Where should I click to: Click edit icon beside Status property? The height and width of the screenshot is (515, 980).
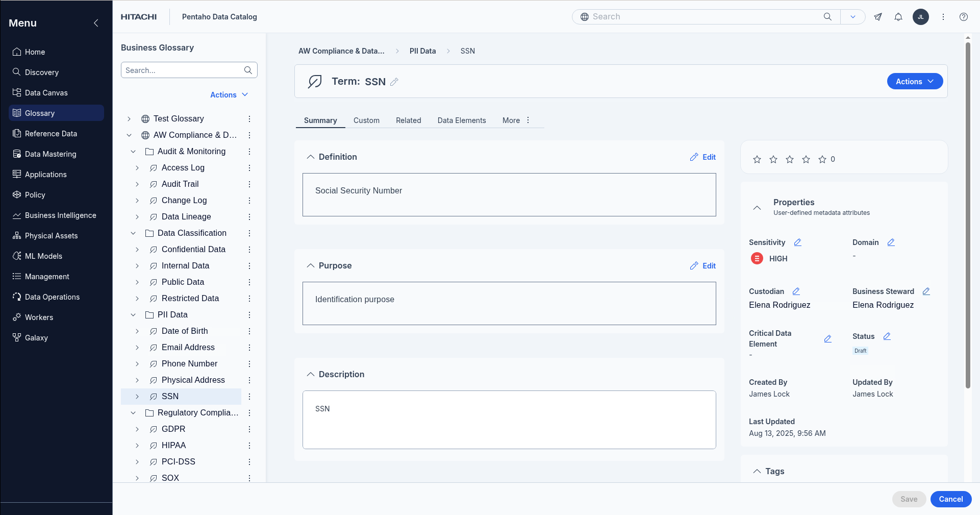click(887, 336)
